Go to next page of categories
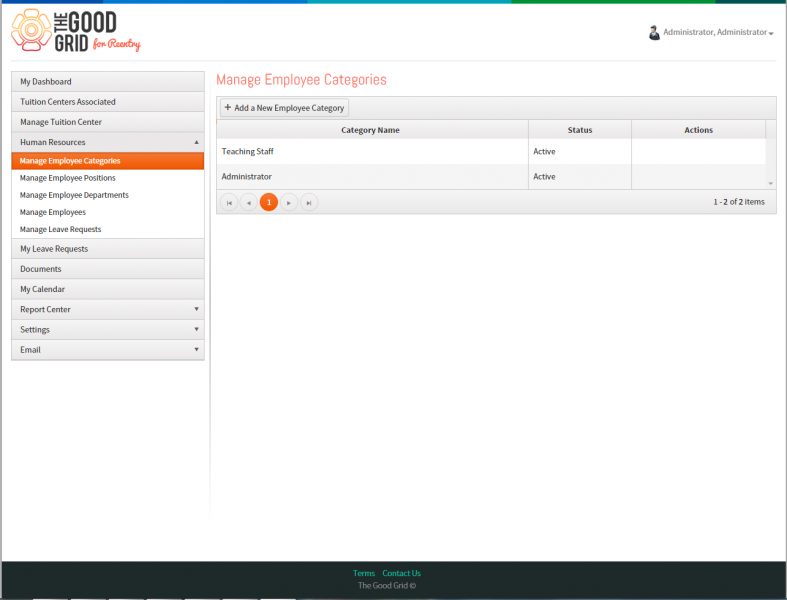 click(289, 202)
